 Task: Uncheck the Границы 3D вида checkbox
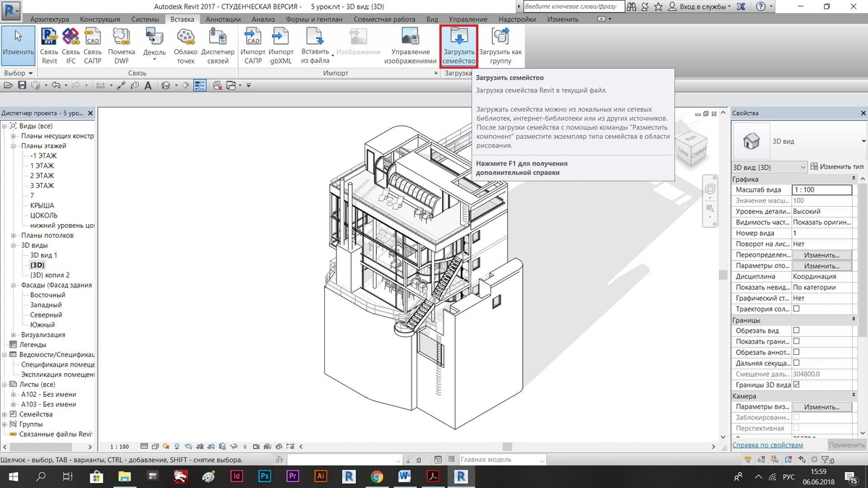[796, 385]
